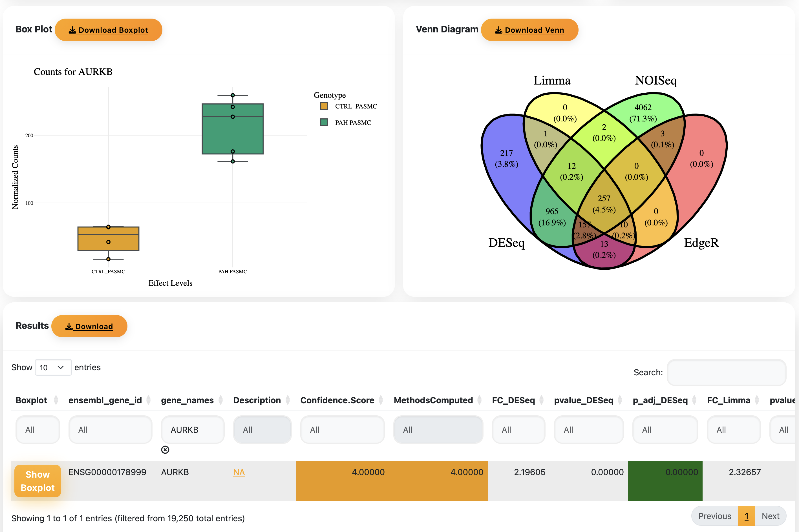Sort by Confidence.Score column arrows

381,400
